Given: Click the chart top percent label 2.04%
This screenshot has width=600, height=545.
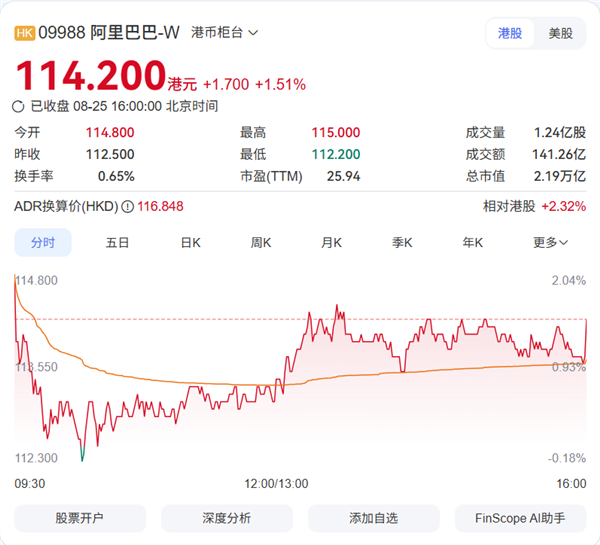Looking at the screenshot, I should [569, 281].
